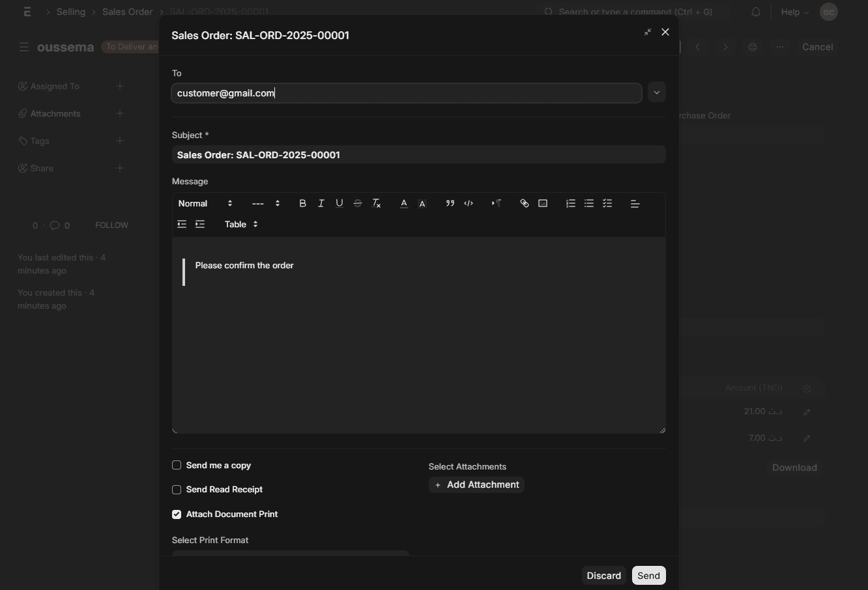Insert a hyperlink in the message
Viewport: 868px width, 590px height.
(524, 204)
